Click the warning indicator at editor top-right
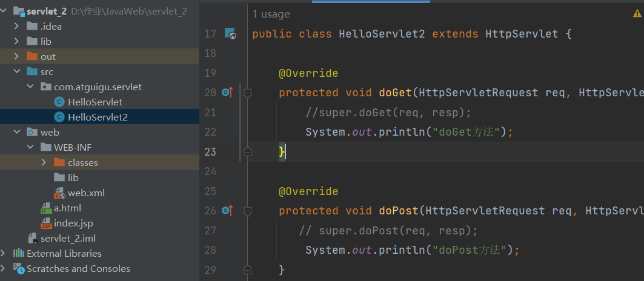The image size is (644, 281). pos(637,13)
